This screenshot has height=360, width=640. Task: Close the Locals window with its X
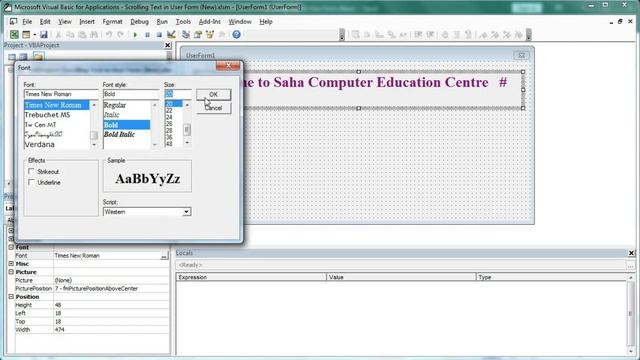(631, 253)
